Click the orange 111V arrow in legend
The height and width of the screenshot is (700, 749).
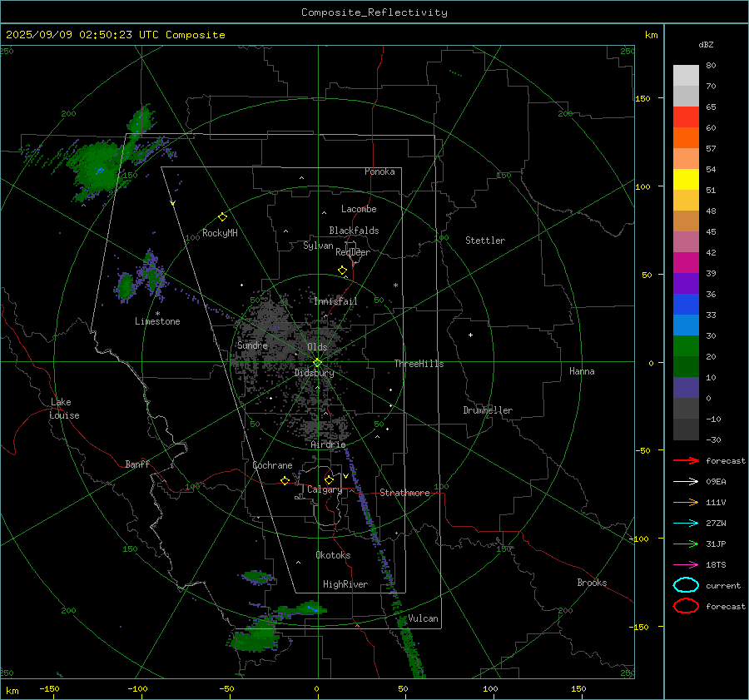pos(686,502)
